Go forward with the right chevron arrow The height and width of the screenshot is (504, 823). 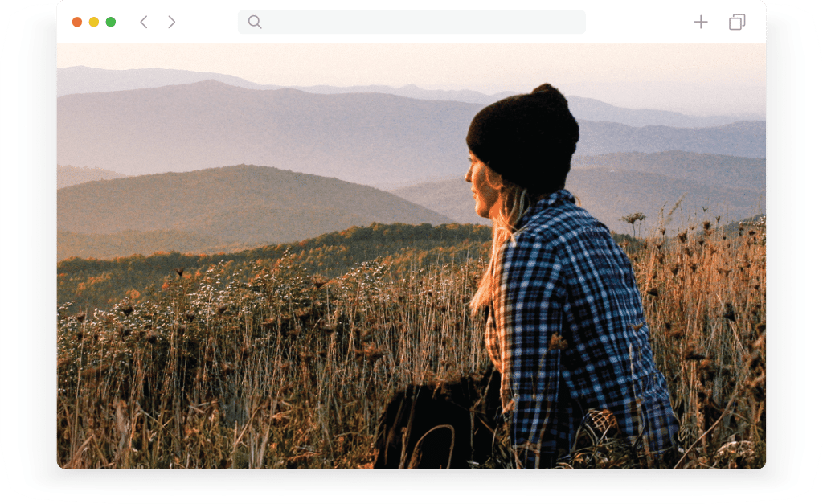(x=172, y=22)
